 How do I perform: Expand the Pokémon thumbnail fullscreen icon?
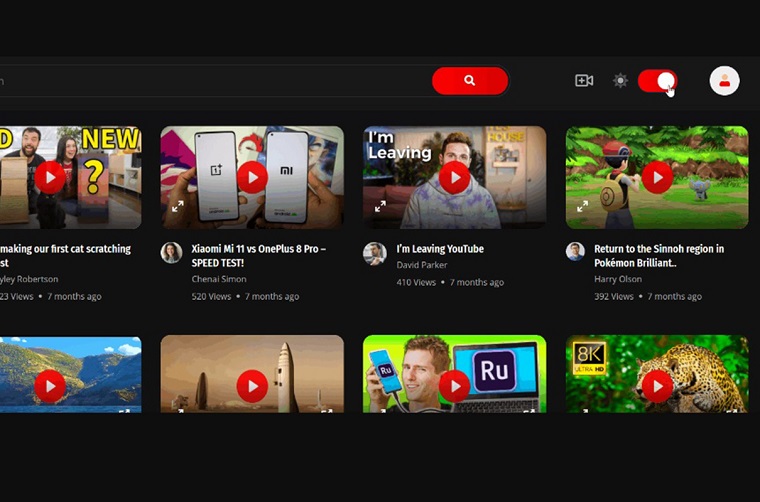(582, 206)
